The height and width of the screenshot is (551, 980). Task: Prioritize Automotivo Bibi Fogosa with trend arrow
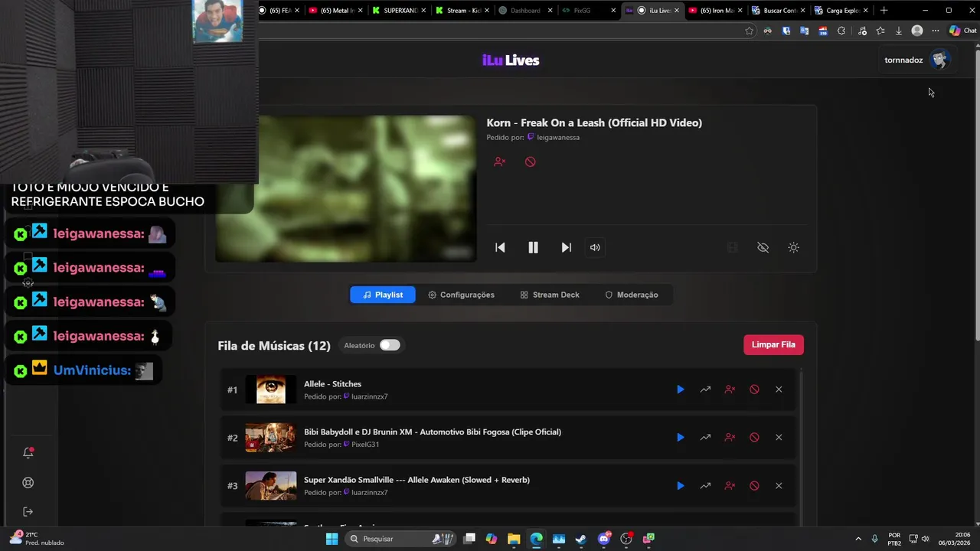pyautogui.click(x=705, y=438)
